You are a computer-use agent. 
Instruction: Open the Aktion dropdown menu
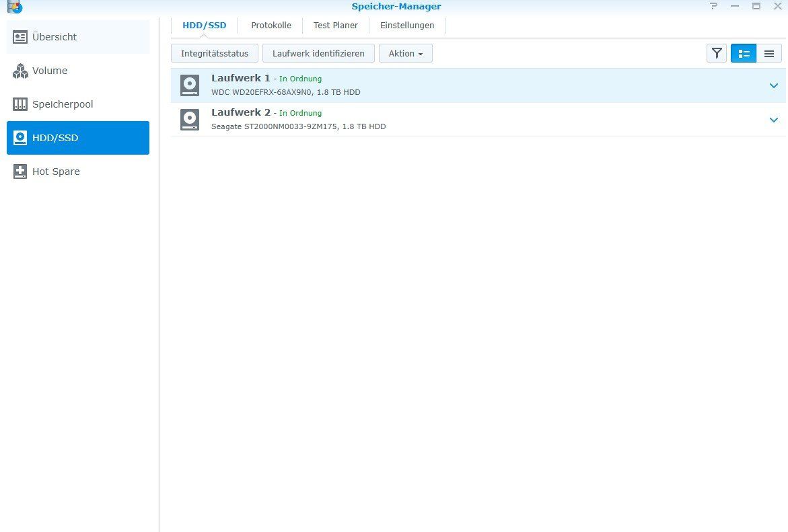pos(406,53)
